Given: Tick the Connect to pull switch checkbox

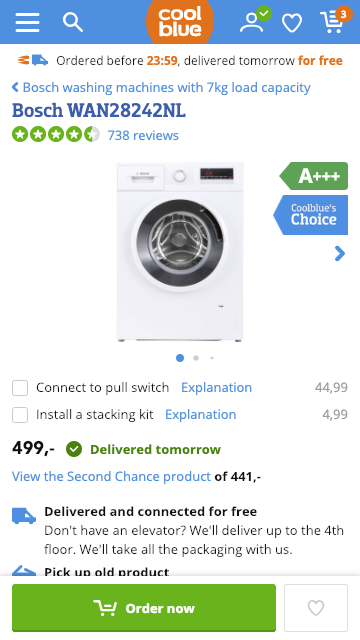Looking at the screenshot, I should [20, 388].
